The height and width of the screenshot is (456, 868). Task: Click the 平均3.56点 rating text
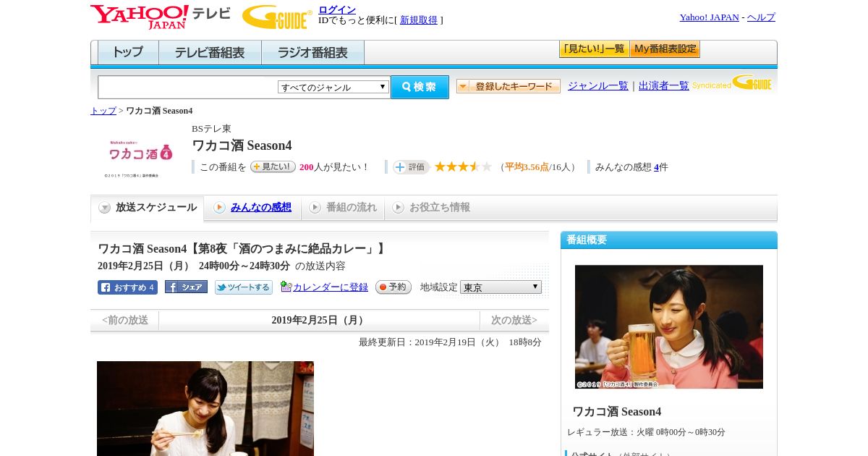point(527,167)
